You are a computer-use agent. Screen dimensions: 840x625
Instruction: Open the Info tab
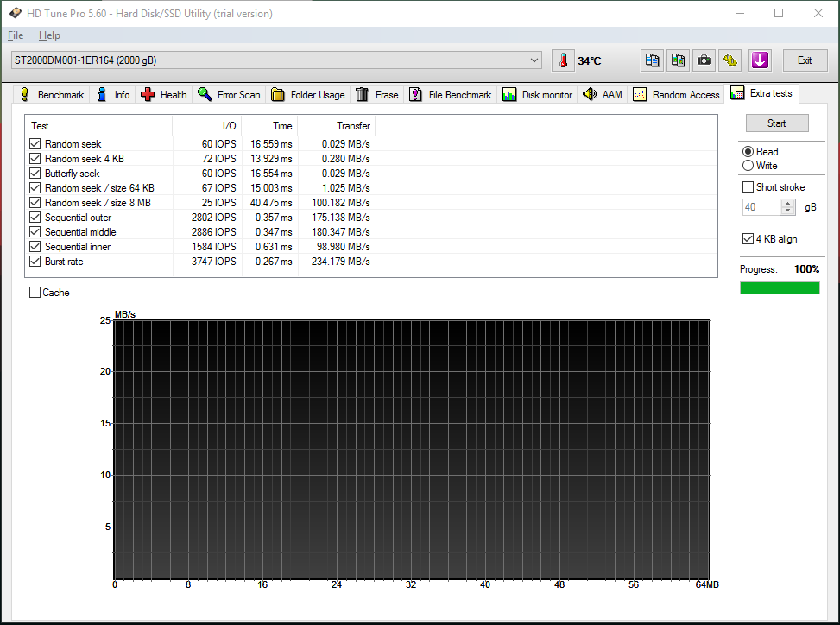click(x=113, y=95)
